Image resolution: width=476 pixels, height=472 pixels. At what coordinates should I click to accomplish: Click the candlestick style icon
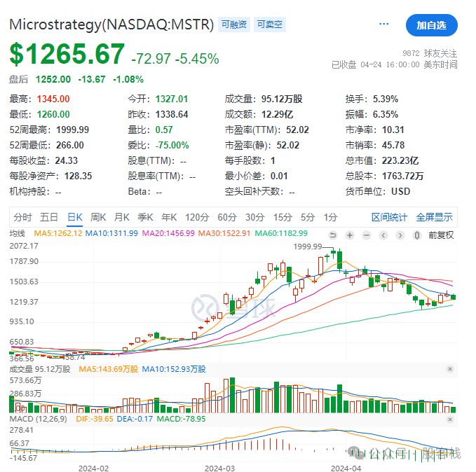pos(417,235)
